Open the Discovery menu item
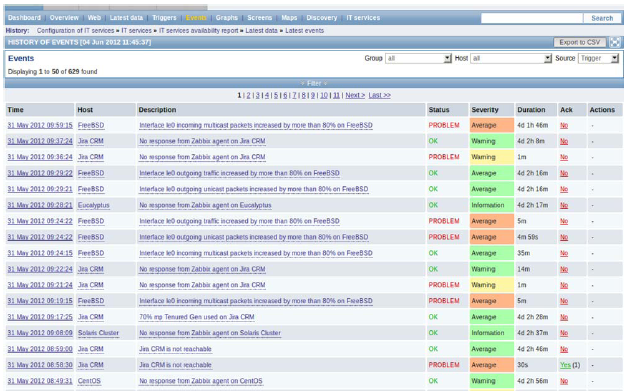625x392 pixels. tap(322, 18)
